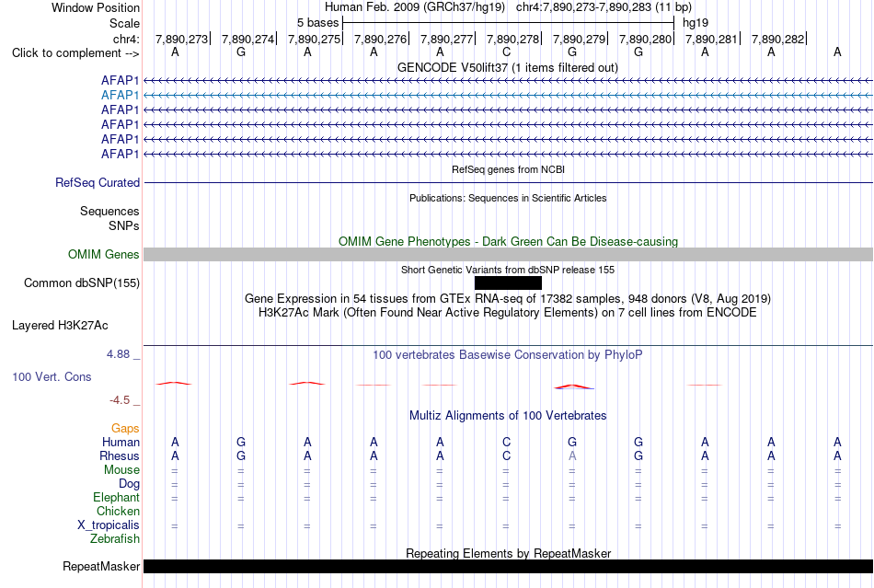Open the 100 Vert. Cons track label

52,376
